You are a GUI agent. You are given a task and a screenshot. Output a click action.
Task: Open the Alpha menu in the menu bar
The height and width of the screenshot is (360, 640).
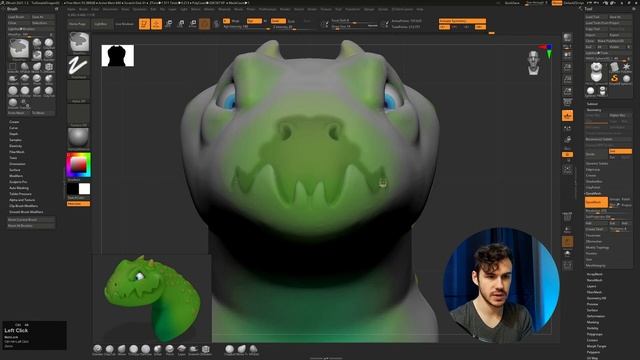[71, 9]
